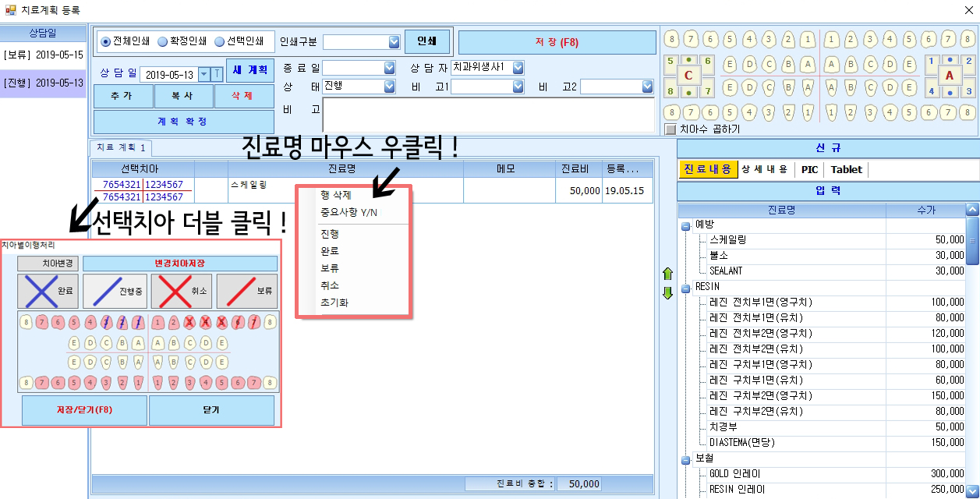
Task: Select blue quadrant button 1
Action: click(x=931, y=61)
